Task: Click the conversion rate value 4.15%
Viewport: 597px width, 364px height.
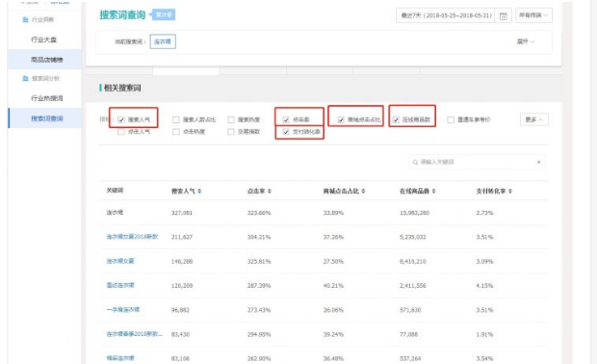Action: [484, 286]
